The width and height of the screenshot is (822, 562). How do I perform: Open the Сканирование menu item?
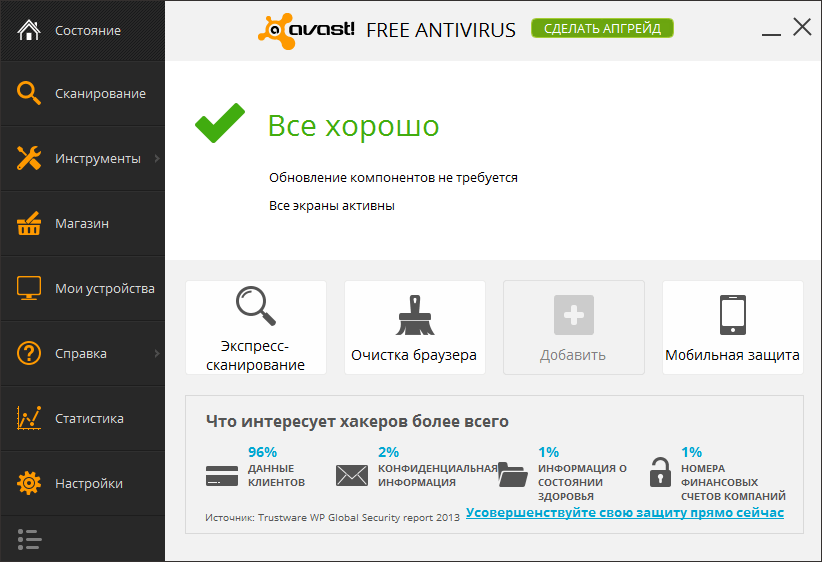[82, 93]
